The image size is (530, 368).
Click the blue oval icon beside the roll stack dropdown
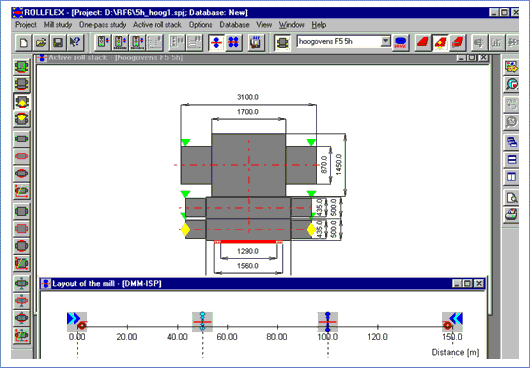pos(400,43)
